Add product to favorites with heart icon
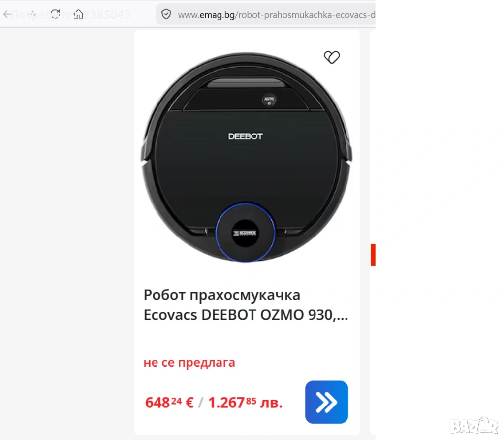Viewport: 504px width, 440px height. point(331,57)
